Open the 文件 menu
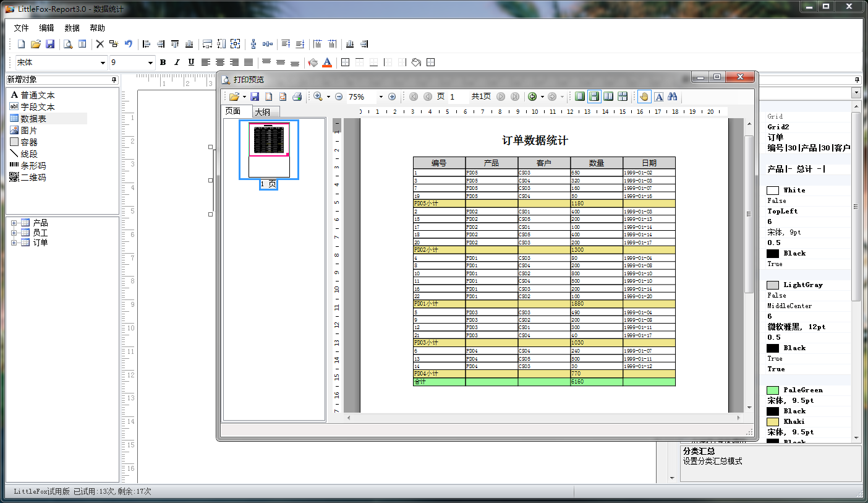Image resolution: width=868 pixels, height=503 pixels. (22, 28)
